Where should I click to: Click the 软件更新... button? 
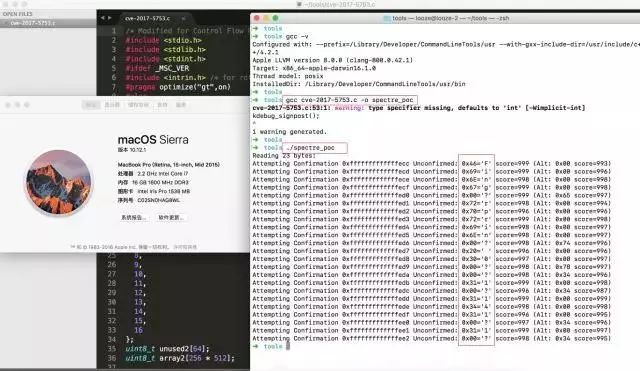[171, 218]
